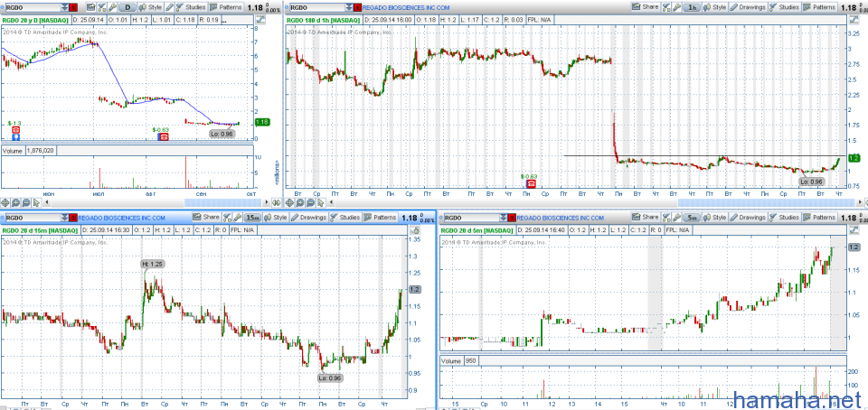Open the flask tool in daily chart toolbar
The height and width of the screenshot is (410, 868).
tap(102, 7)
